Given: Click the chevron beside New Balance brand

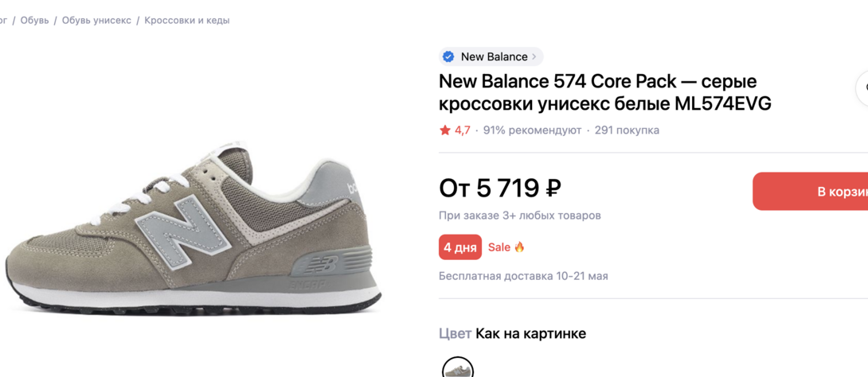Looking at the screenshot, I should 534,56.
